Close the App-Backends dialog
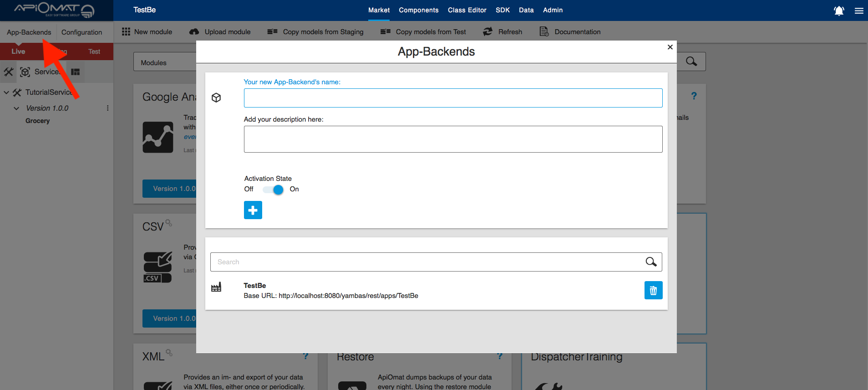 (x=670, y=47)
